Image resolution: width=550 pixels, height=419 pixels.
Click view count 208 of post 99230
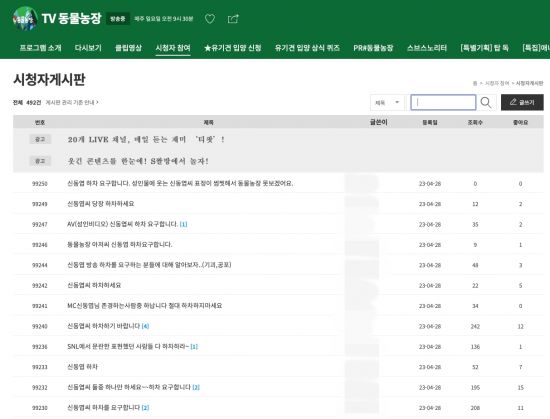coord(475,408)
